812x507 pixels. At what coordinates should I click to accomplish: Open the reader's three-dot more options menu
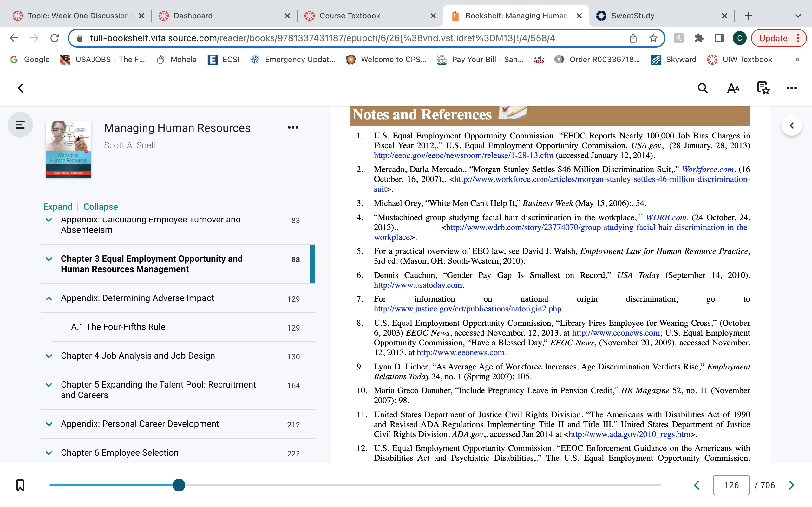coord(791,88)
